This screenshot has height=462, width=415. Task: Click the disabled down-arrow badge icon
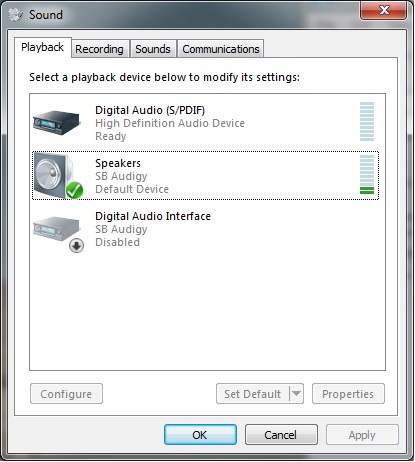(x=76, y=246)
